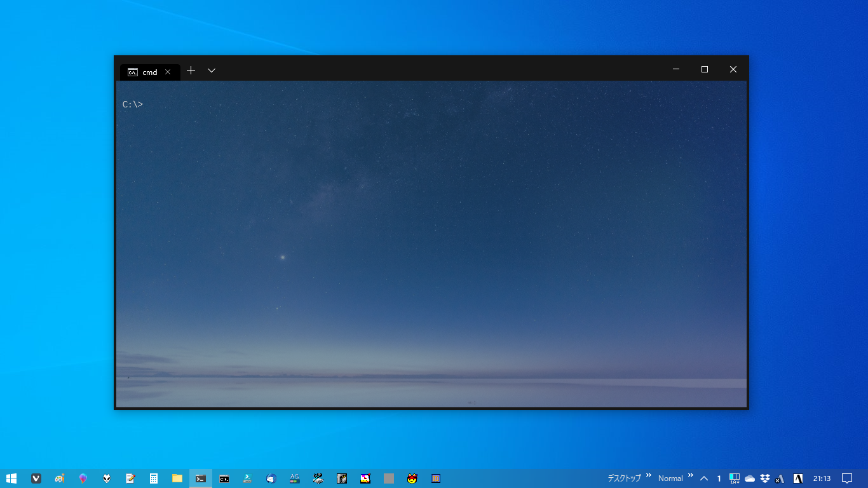Open the Dropbox tray icon
868x488 pixels.
pyautogui.click(x=765, y=478)
